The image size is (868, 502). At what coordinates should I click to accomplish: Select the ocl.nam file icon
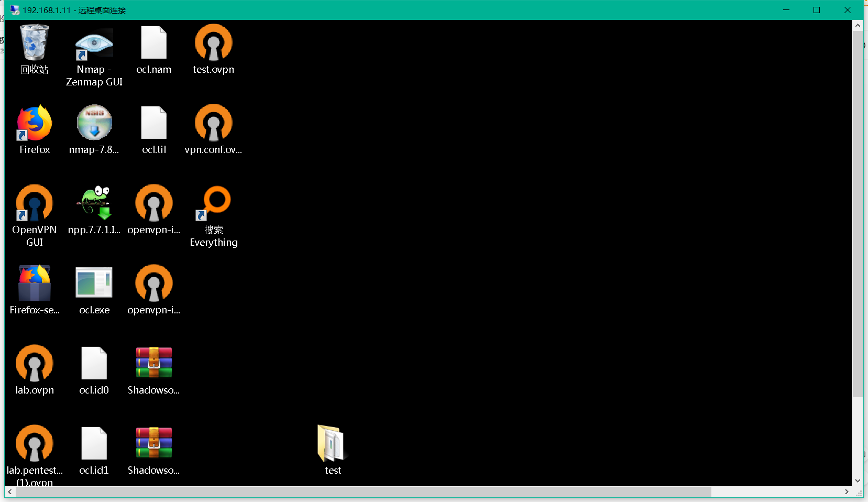(x=154, y=43)
